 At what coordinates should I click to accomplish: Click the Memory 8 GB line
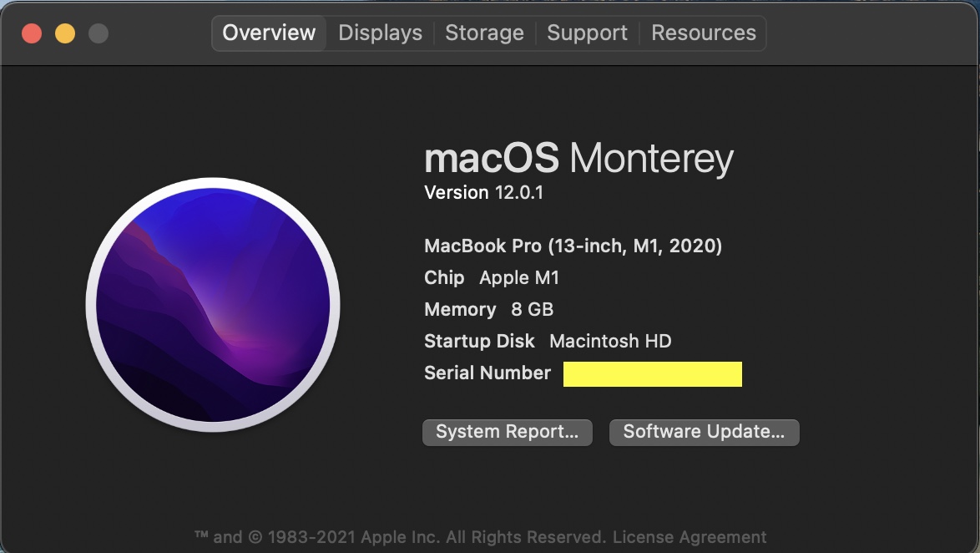pyautogui.click(x=488, y=309)
